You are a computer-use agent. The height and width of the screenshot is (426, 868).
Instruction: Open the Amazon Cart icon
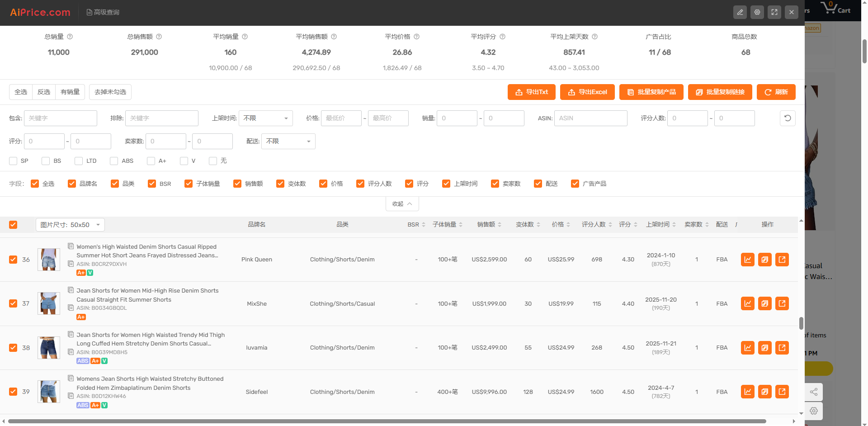click(835, 8)
